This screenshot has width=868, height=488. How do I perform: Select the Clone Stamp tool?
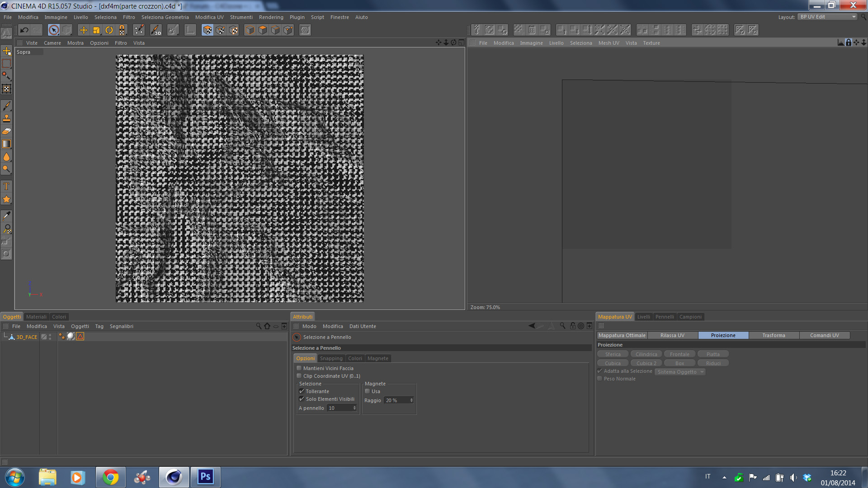click(x=7, y=119)
